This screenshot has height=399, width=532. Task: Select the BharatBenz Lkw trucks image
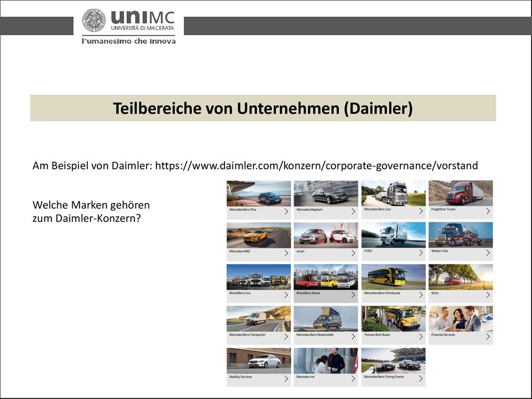259,277
